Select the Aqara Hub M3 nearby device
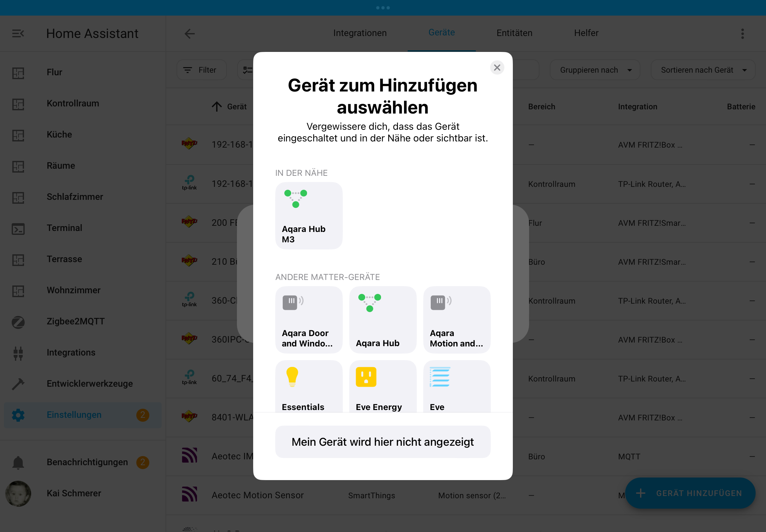Image resolution: width=766 pixels, height=532 pixels. (308, 216)
